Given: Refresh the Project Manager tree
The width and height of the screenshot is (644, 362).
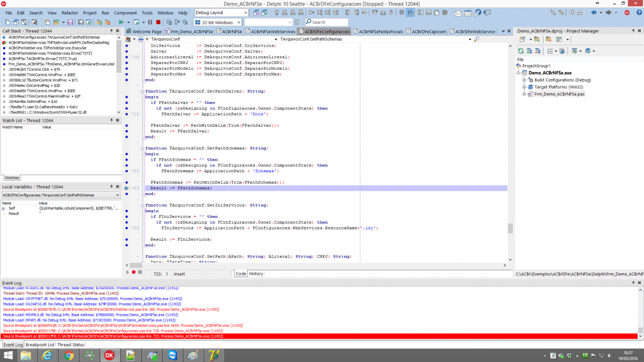Looking at the screenshot, I should point(521,51).
